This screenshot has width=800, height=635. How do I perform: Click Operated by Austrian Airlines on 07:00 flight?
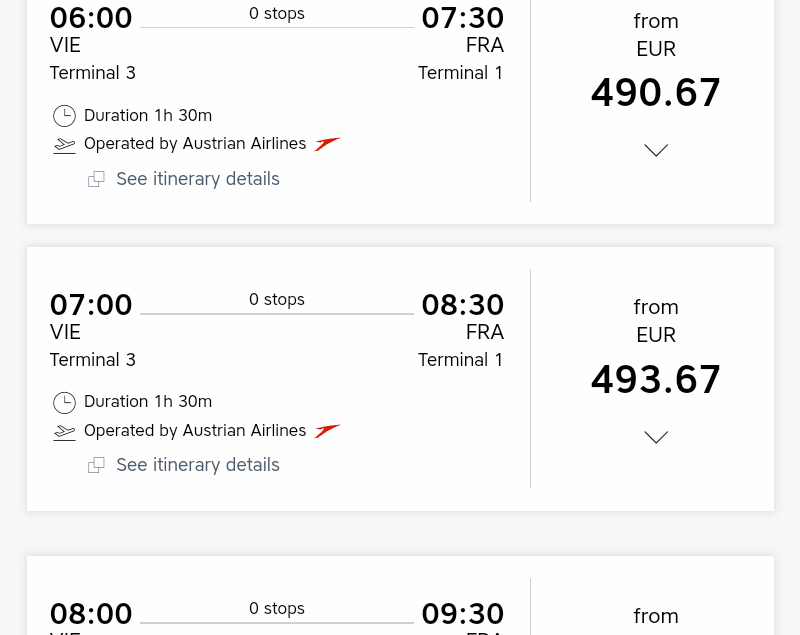[x=195, y=431]
